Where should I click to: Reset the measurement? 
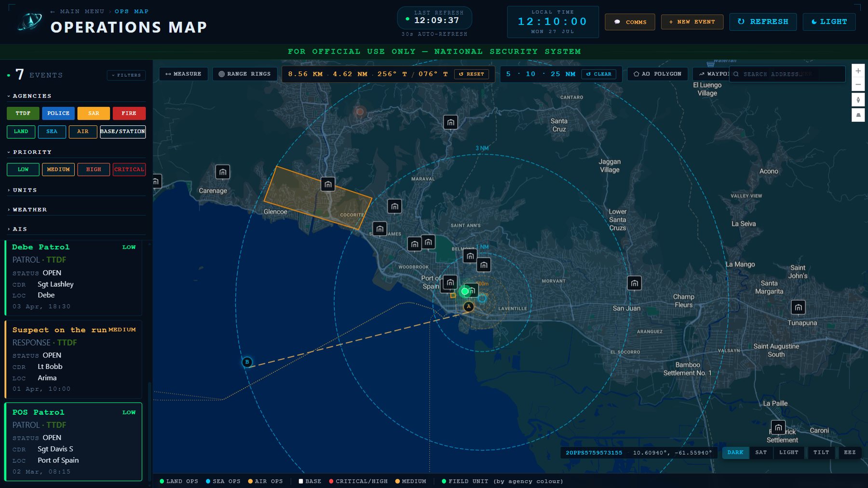[x=472, y=74]
